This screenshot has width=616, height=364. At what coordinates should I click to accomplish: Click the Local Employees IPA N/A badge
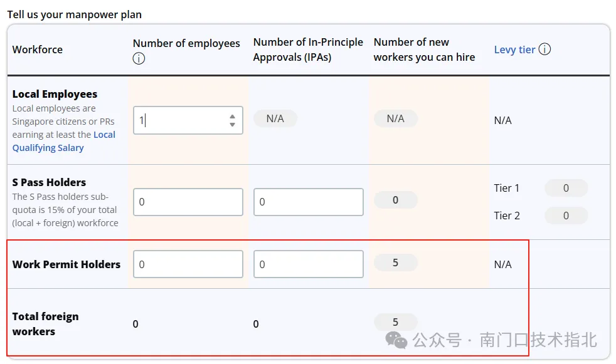(275, 118)
